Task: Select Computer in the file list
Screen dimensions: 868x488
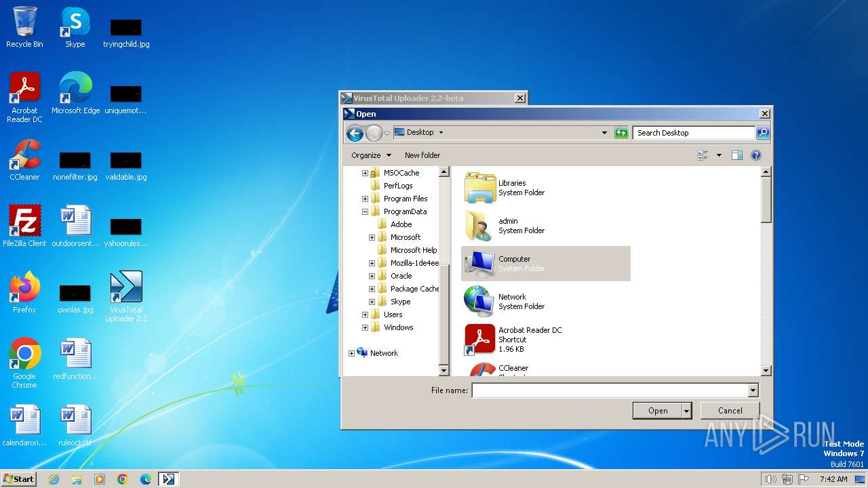Action: [x=546, y=264]
